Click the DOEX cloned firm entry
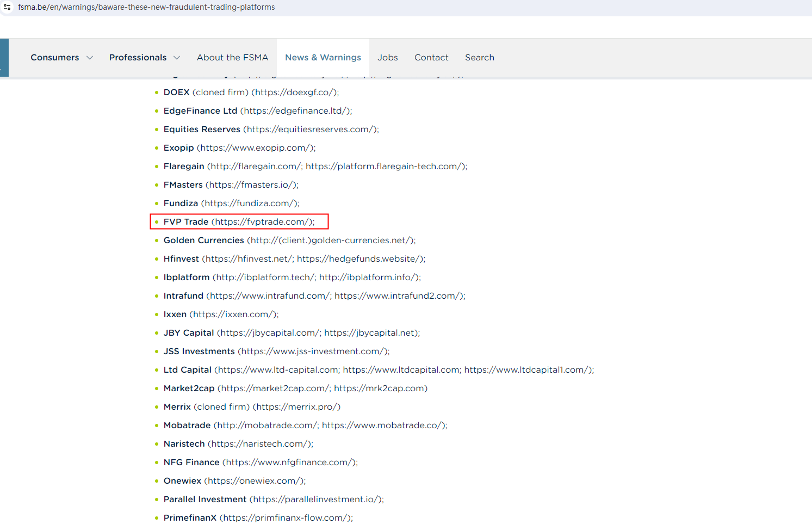812x524 pixels. [x=251, y=93]
